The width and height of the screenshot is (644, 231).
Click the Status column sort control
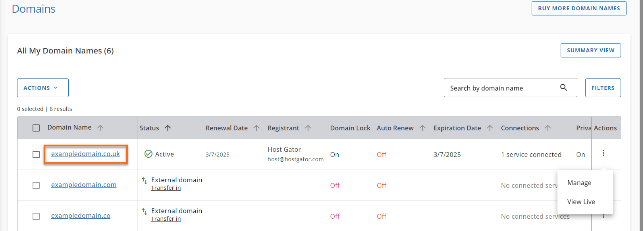click(x=168, y=128)
